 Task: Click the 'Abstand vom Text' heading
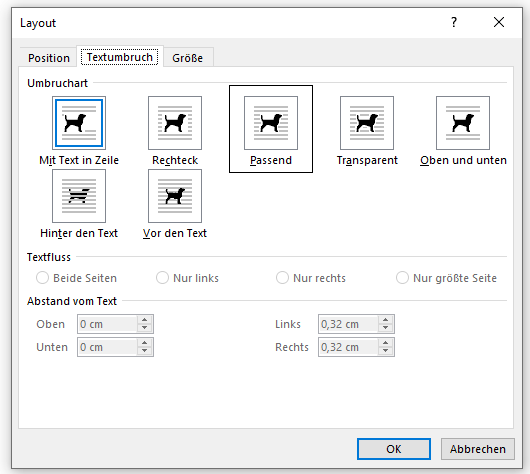click(x=72, y=301)
